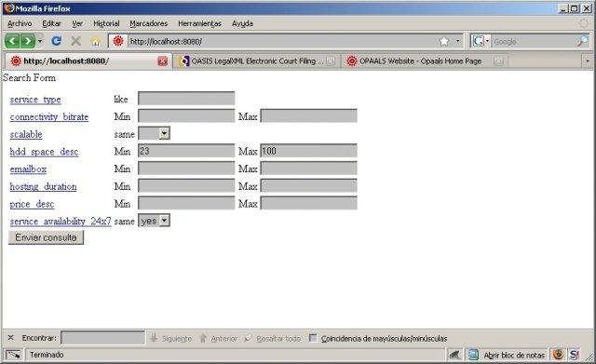This screenshot has height=364, width=596.
Task: Open the Editar menu
Action: click(x=51, y=23)
